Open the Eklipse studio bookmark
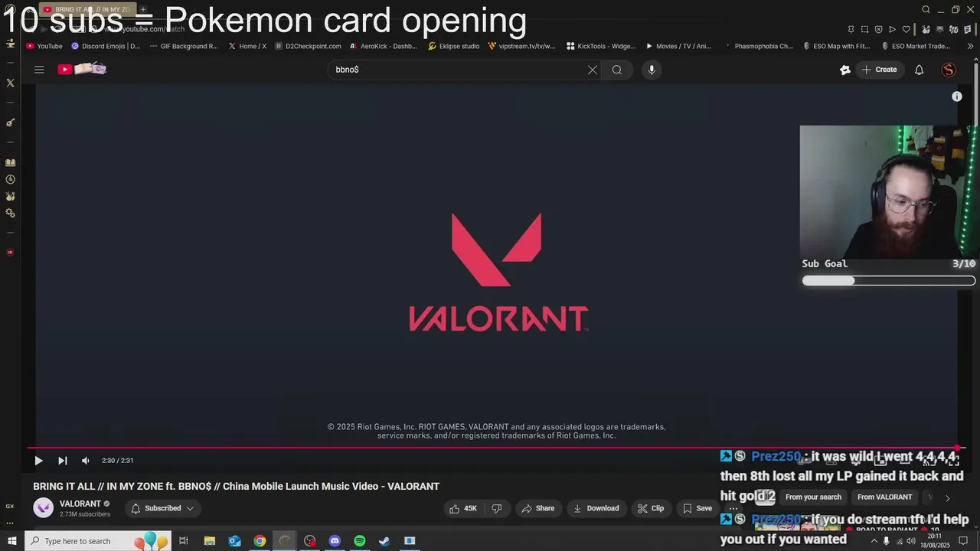The image size is (980, 551). tap(454, 46)
